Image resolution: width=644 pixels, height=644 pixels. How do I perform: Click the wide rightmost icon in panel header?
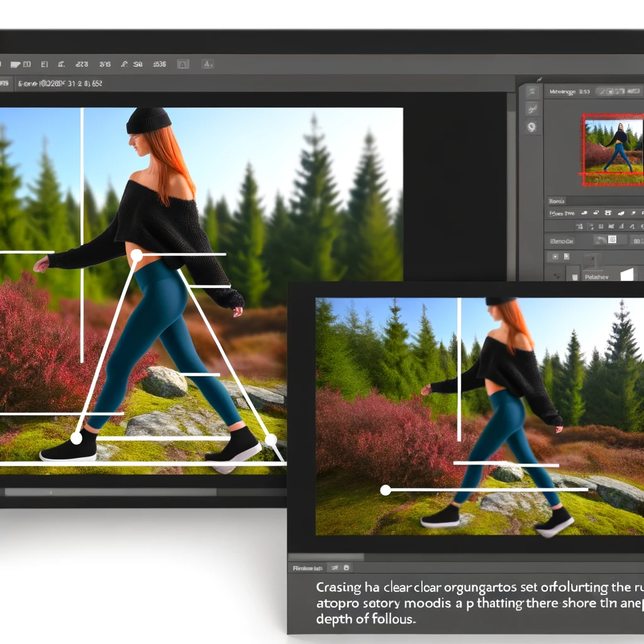pos(633,91)
